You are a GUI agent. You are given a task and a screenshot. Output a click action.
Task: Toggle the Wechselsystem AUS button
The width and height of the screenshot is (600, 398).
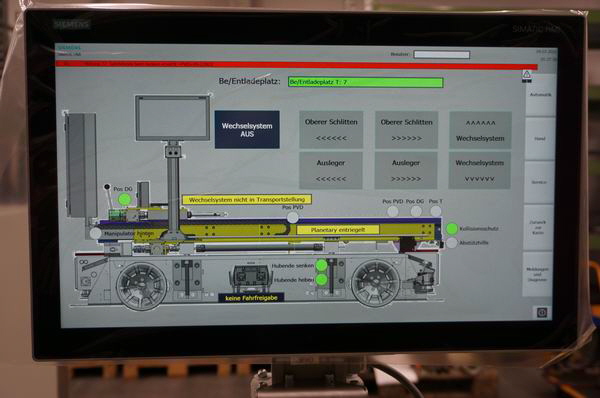tap(247, 130)
